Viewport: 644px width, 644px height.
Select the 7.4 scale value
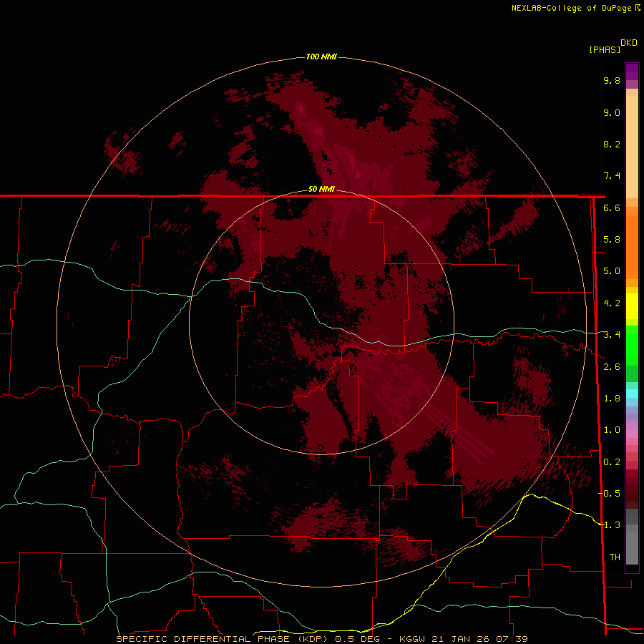point(612,176)
